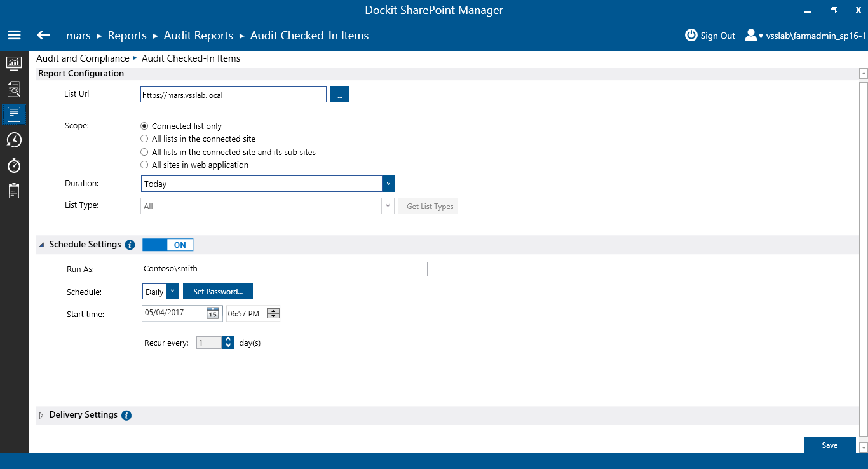Change the Recur every days spinner
Image resolution: width=868 pixels, height=469 pixels.
pyautogui.click(x=228, y=343)
